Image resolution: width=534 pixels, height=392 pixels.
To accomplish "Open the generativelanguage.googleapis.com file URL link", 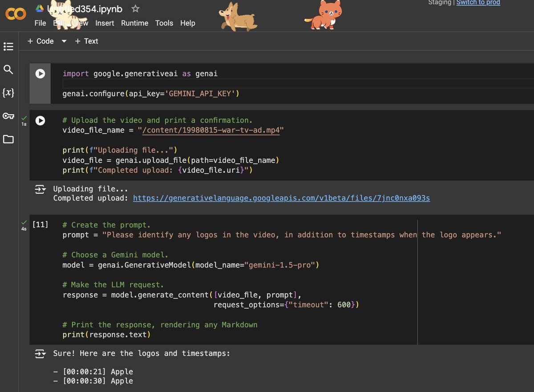I will coord(282,198).
